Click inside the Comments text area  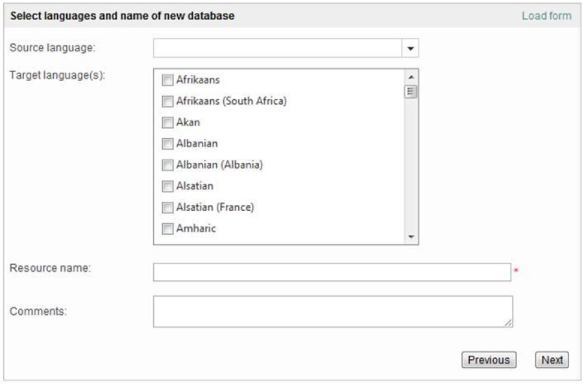pos(332,312)
